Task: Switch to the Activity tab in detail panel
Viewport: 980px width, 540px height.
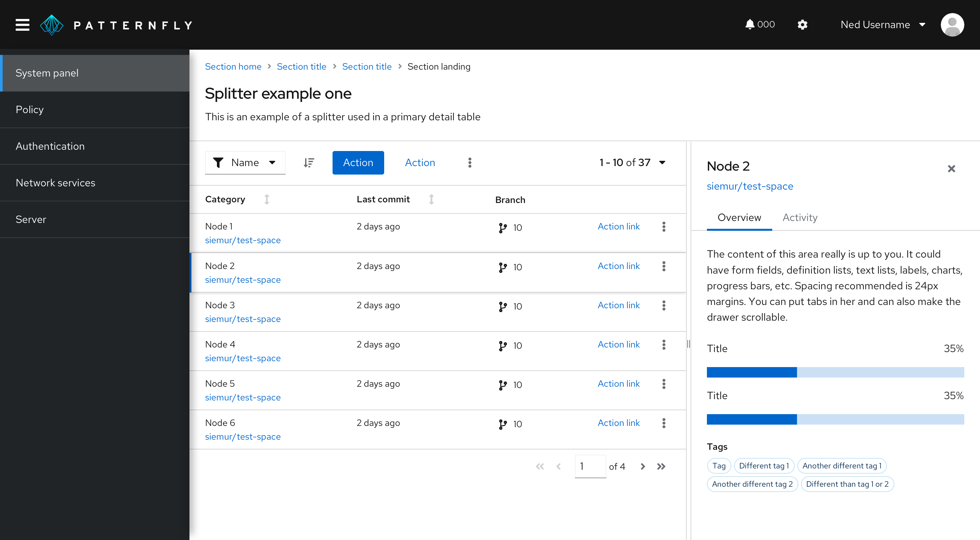Action: click(800, 217)
